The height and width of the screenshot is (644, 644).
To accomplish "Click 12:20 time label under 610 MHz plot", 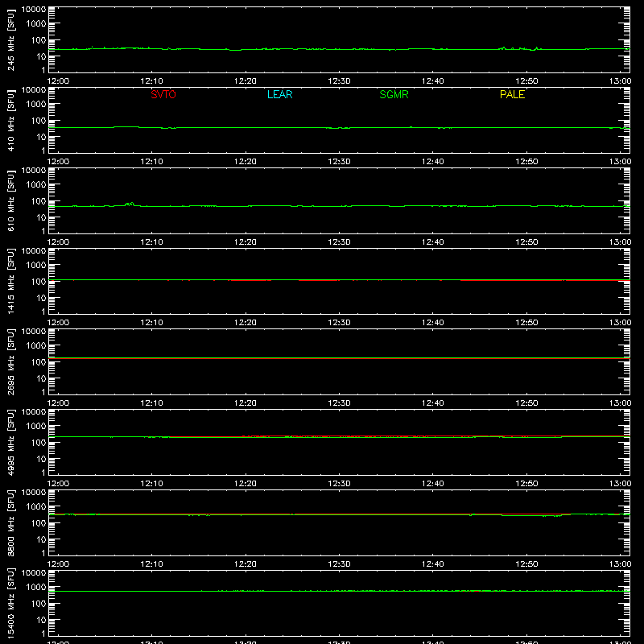I will (246, 242).
